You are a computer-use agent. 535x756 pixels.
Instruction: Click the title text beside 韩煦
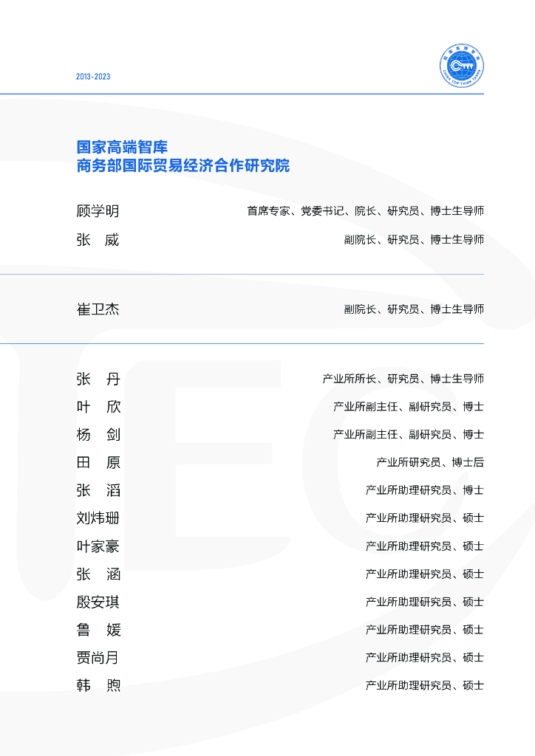click(x=424, y=686)
